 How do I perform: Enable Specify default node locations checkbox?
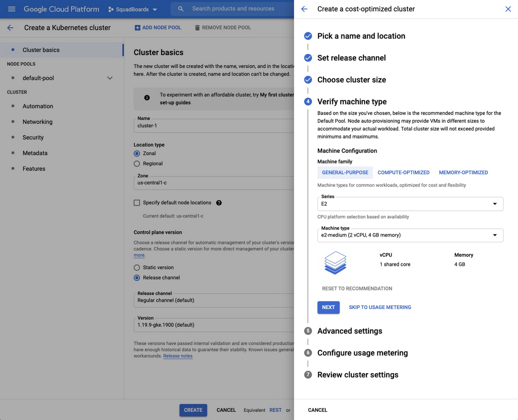click(137, 203)
